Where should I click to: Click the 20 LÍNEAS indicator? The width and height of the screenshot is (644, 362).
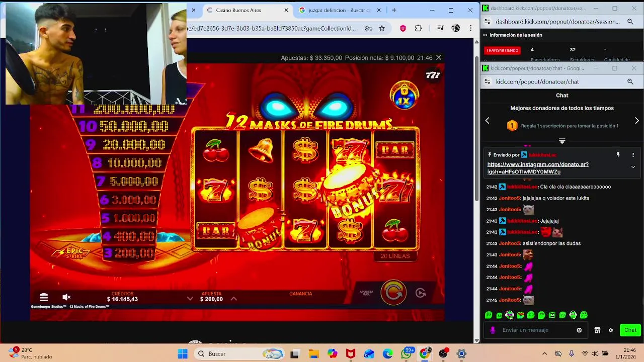tap(395, 256)
